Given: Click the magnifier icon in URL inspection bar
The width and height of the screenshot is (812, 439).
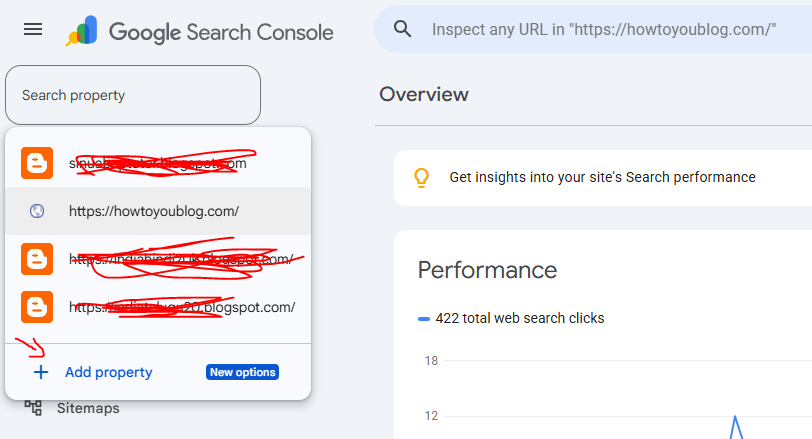Looking at the screenshot, I should coord(402,29).
